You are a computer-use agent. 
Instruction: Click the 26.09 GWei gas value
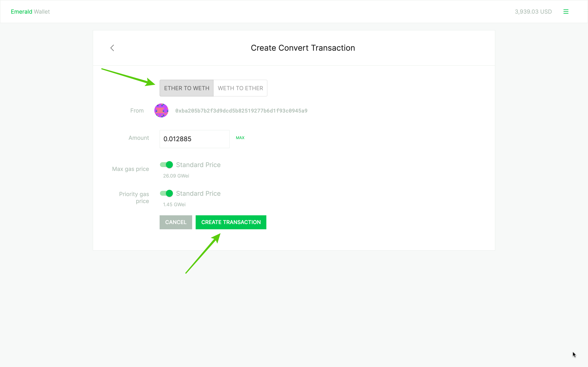176,176
